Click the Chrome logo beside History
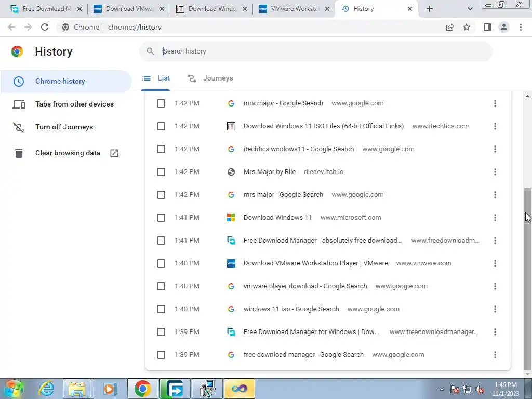Viewport: 532px width, 399px height. click(17, 51)
